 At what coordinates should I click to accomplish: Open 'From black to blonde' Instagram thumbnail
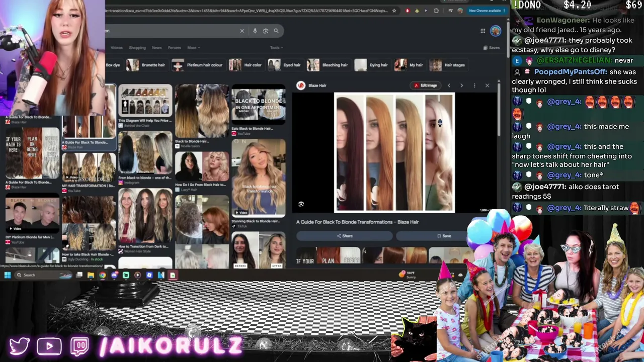click(x=145, y=152)
